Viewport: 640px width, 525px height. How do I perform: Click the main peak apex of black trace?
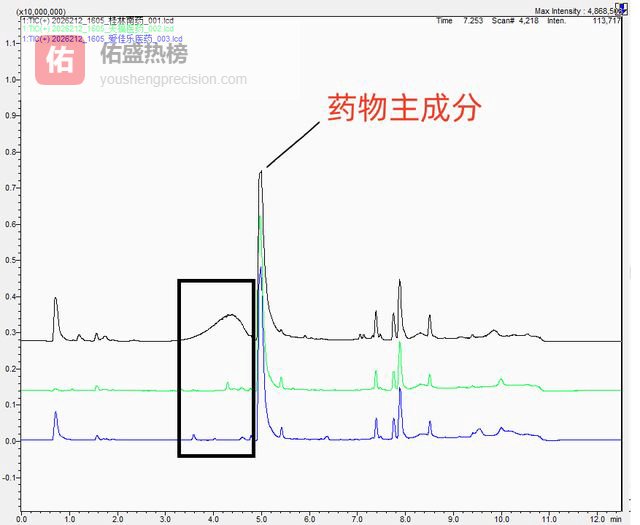click(260, 172)
